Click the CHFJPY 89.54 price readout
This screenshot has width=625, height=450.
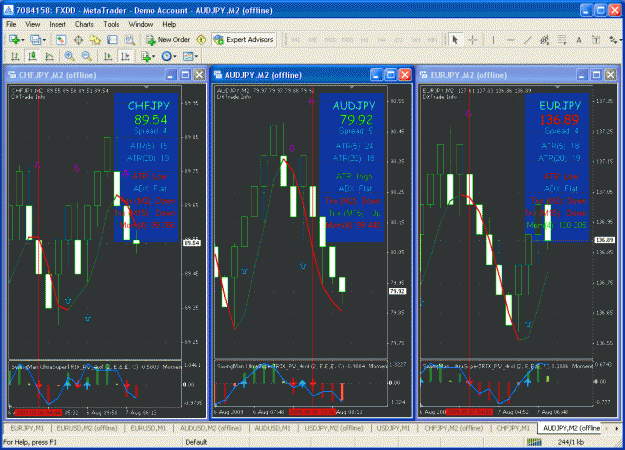pos(151,120)
